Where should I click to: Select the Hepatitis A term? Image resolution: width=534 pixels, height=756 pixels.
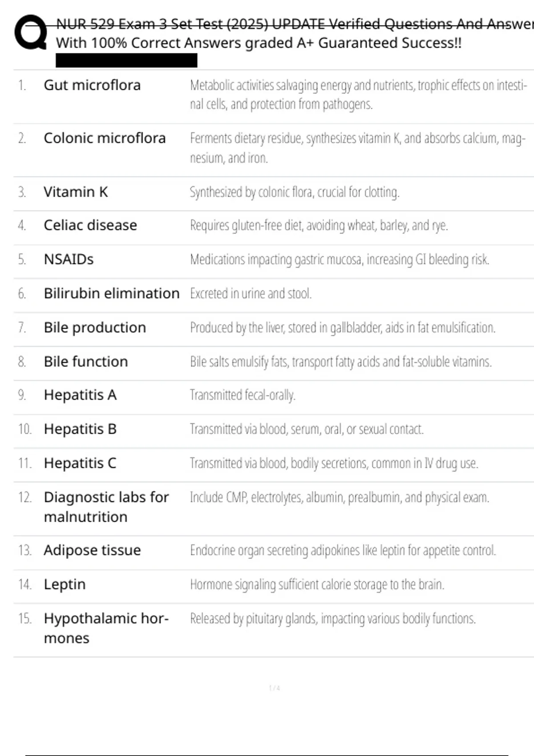coord(80,395)
